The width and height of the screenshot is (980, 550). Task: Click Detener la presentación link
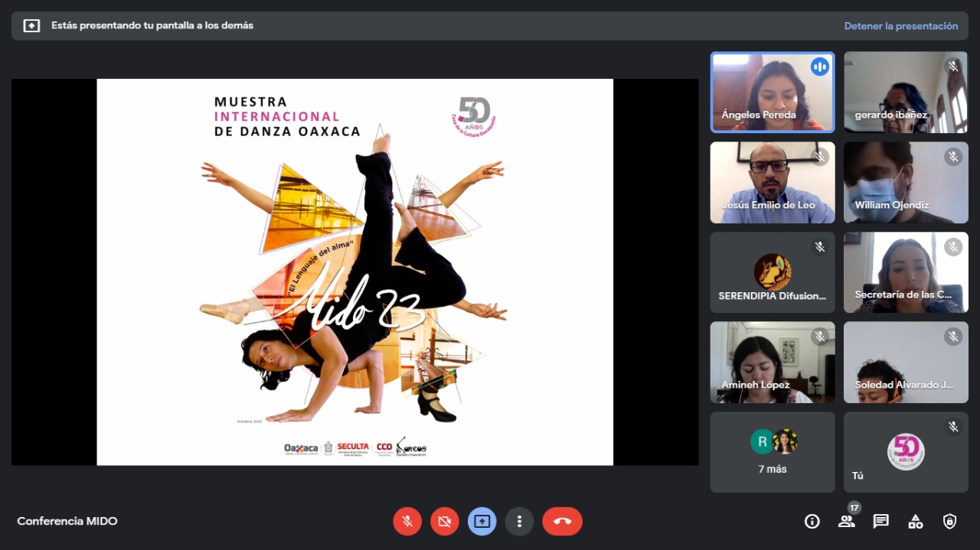click(x=900, y=26)
